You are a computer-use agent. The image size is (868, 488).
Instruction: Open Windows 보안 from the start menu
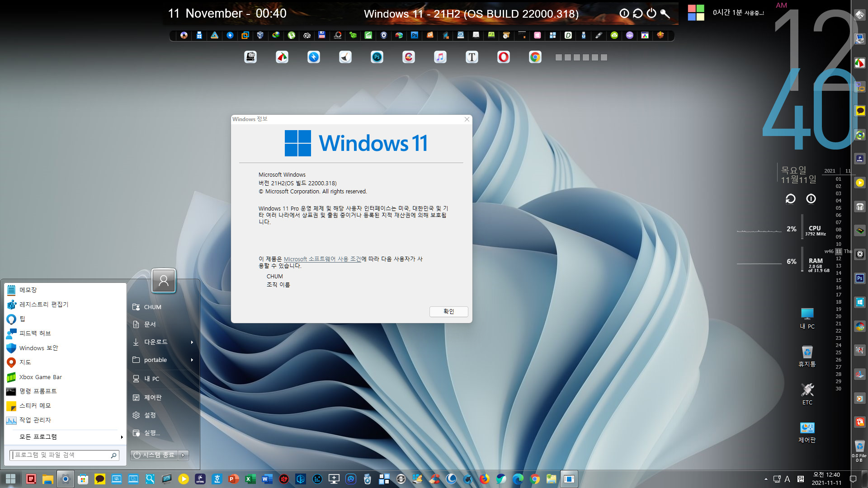point(65,348)
